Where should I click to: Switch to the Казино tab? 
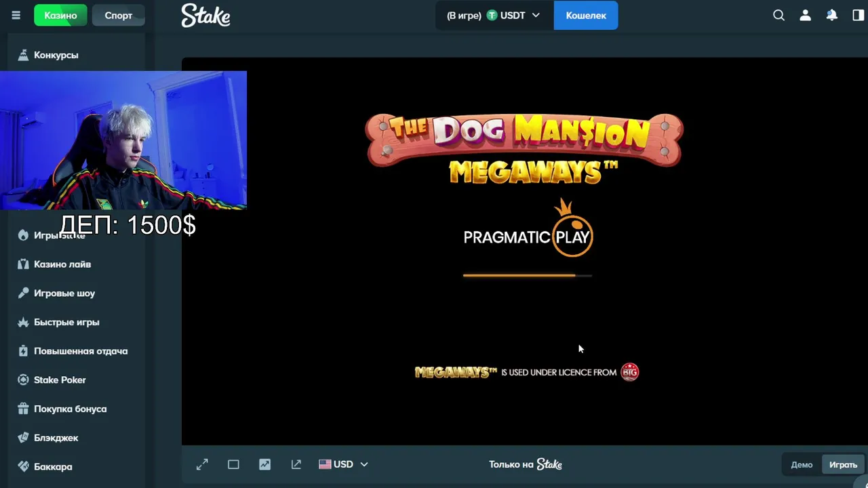(60, 15)
